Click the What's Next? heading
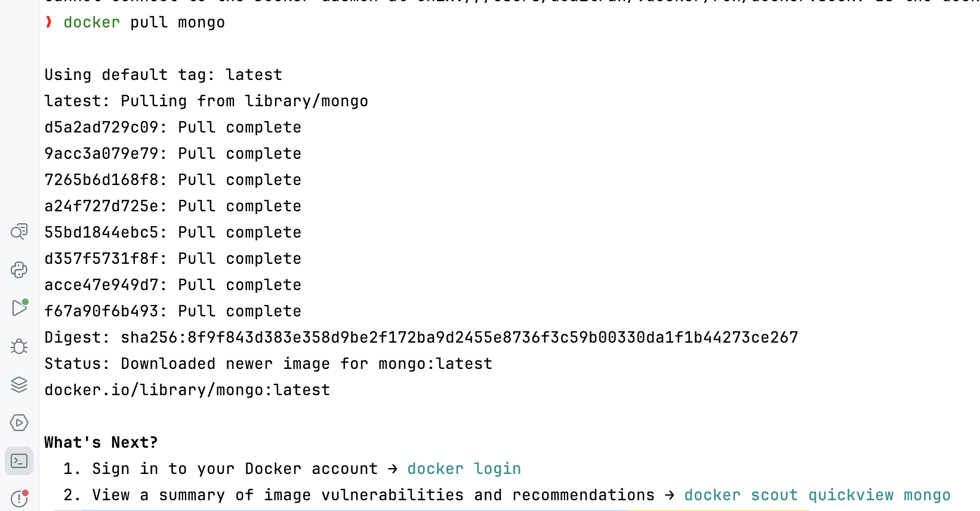Image resolution: width=980 pixels, height=511 pixels. pos(101,442)
